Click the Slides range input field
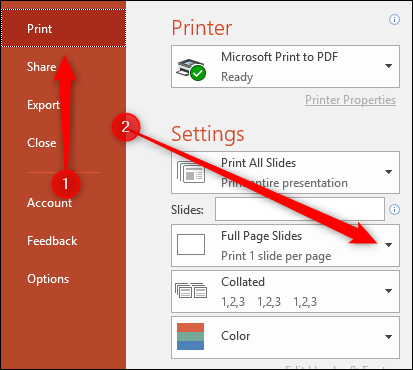Image resolution: width=413 pixels, height=370 pixels. point(300,209)
